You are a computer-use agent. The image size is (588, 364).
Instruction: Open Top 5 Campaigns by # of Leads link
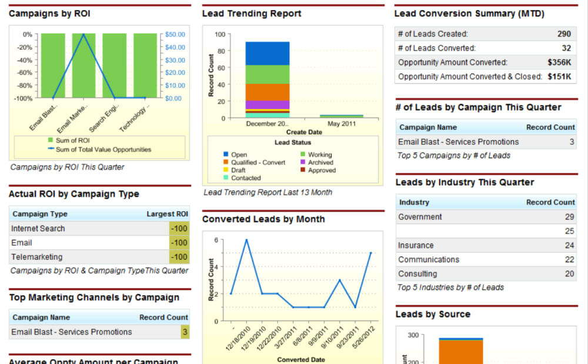pyautogui.click(x=454, y=155)
